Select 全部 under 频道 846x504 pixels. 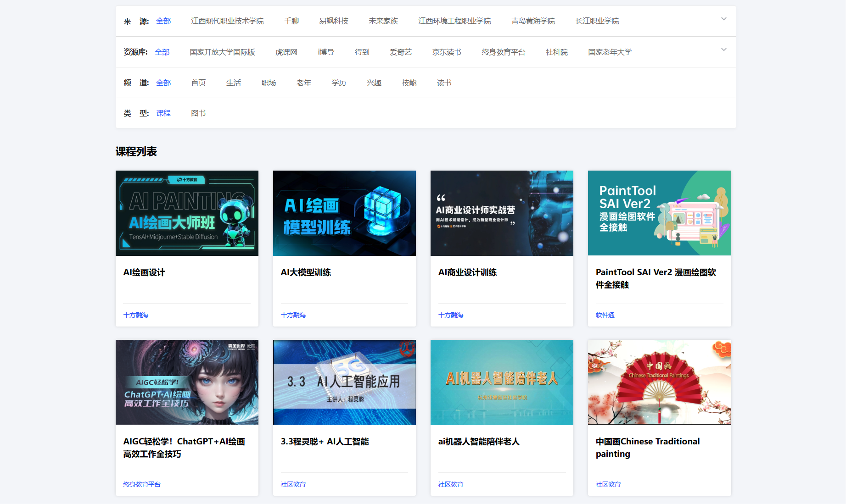click(x=163, y=83)
